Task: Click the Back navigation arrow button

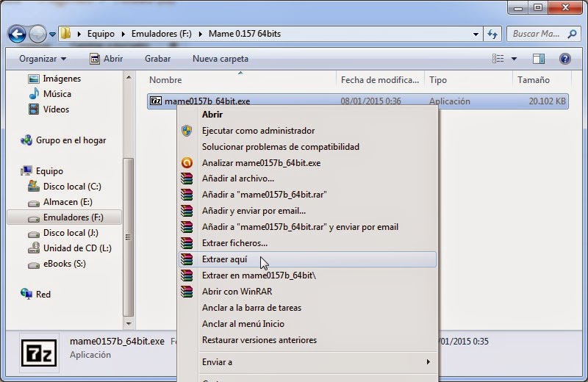Action: tap(17, 34)
